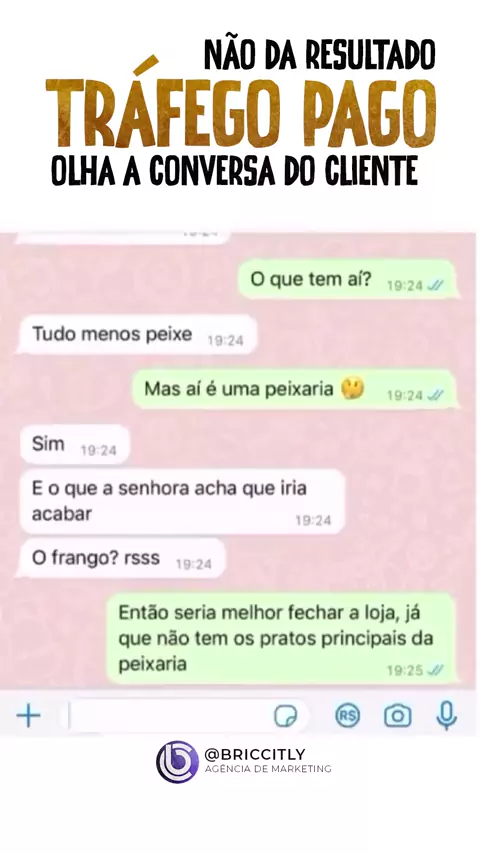The width and height of the screenshot is (480, 854).
Task: Tap the R$ payment icon
Action: tap(348, 716)
